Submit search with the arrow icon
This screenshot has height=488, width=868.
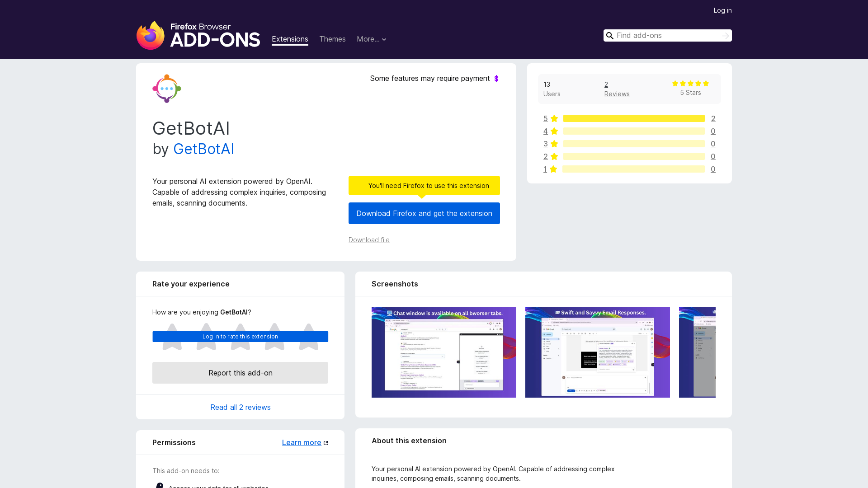tap(725, 36)
